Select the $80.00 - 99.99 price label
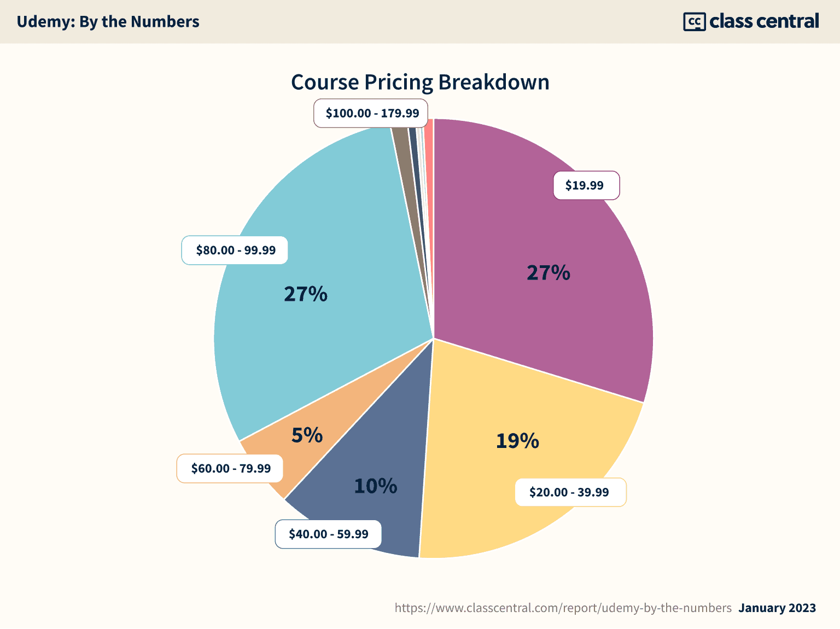 (x=235, y=250)
